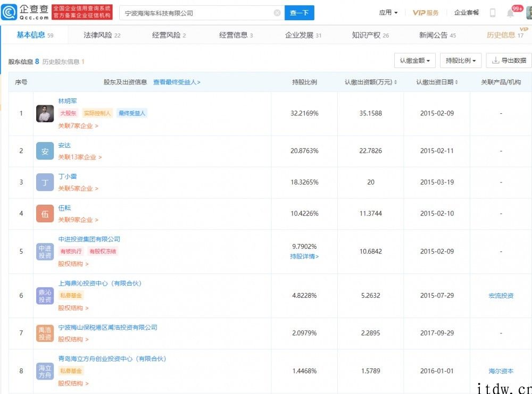
Task: Open the 伍耘 shareholder avatar icon
Action: coord(45,214)
